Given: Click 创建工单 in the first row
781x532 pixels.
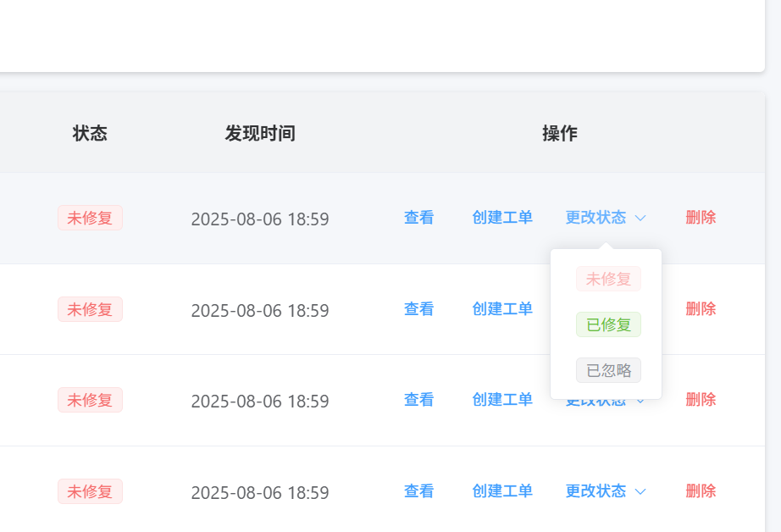Looking at the screenshot, I should pos(502,218).
